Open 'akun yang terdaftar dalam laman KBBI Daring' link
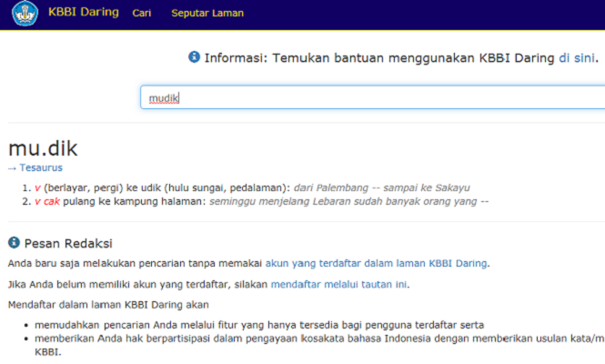605x364 pixels. click(377, 263)
